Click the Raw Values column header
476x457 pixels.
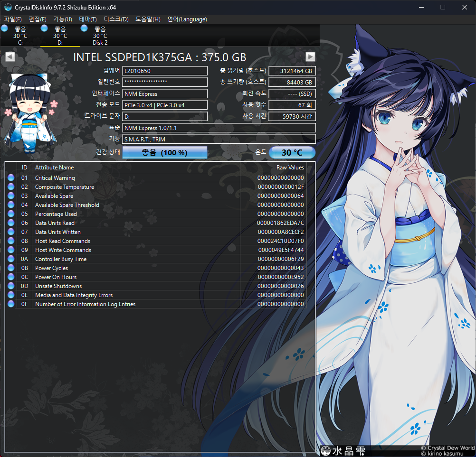290,168
